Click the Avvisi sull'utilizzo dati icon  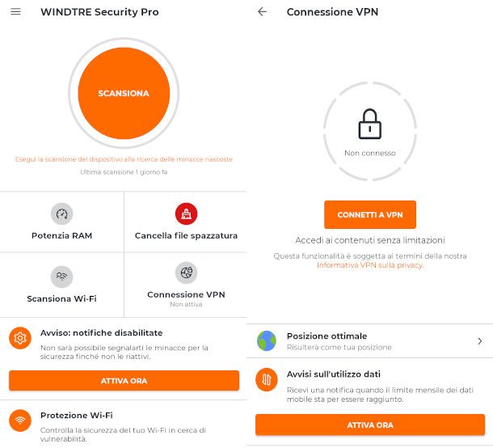pos(267,381)
